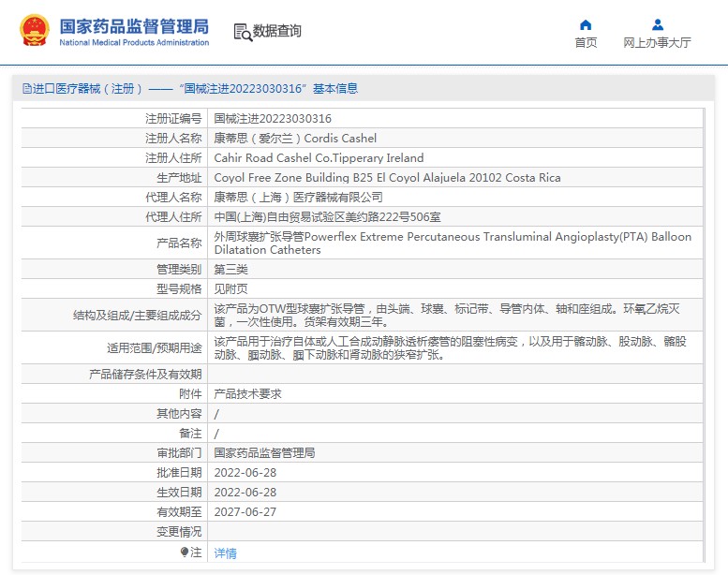Open the online service hall person icon
This screenshot has width=728, height=575.
coord(658,24)
